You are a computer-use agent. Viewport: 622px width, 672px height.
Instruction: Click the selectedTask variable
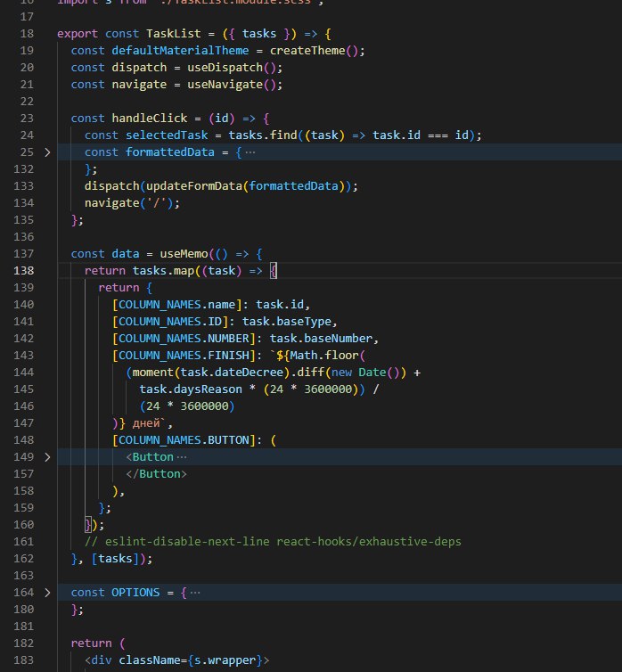click(167, 135)
